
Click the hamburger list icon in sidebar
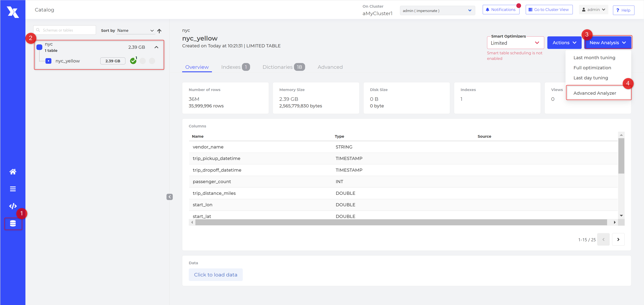tap(13, 189)
